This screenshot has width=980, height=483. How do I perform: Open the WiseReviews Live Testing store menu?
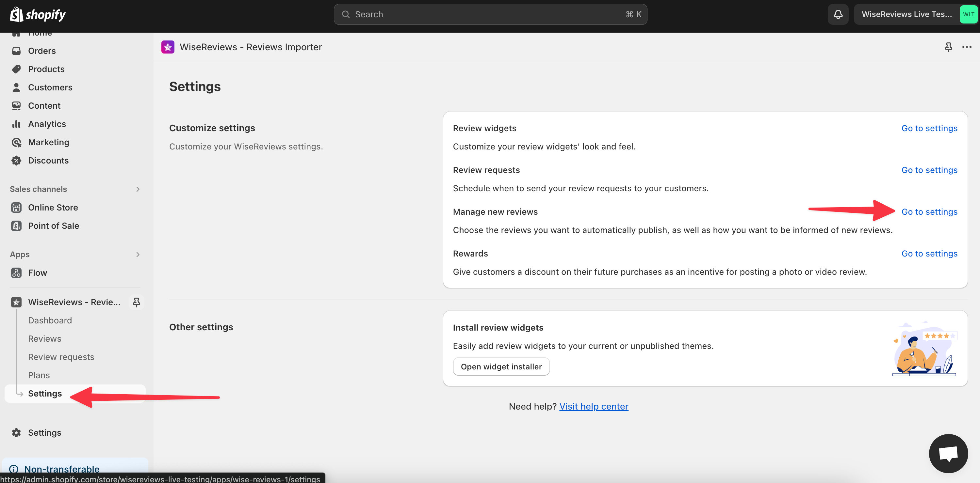point(915,14)
